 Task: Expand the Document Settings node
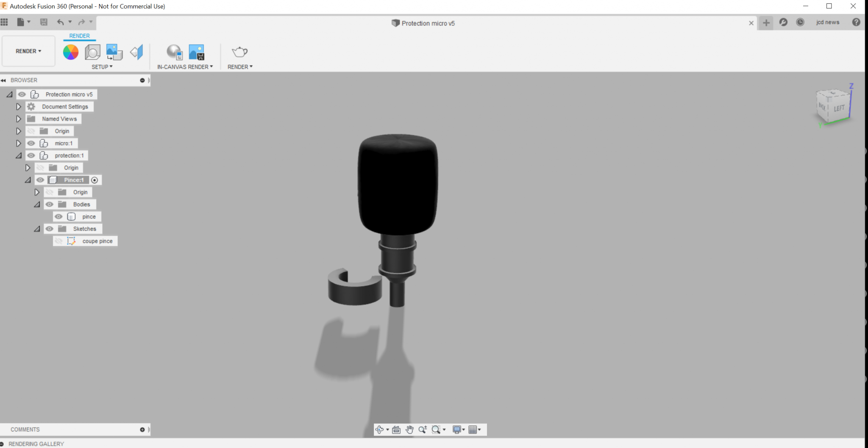pos(18,107)
